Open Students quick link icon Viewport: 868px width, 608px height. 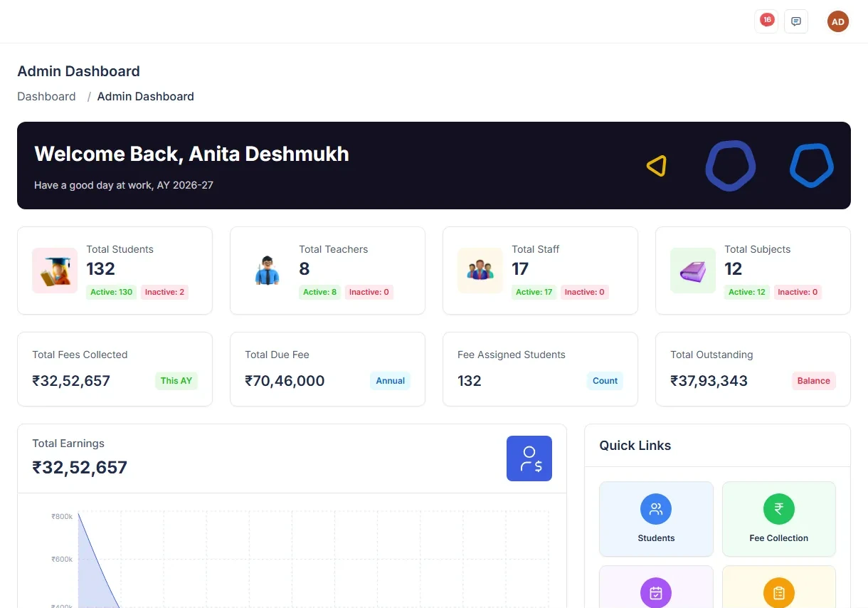656,509
